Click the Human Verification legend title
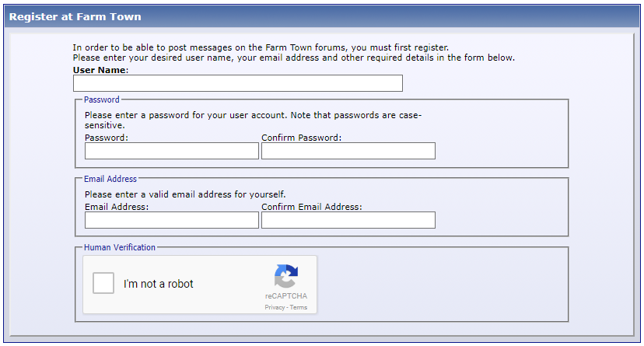The width and height of the screenshot is (644, 346). pos(120,247)
